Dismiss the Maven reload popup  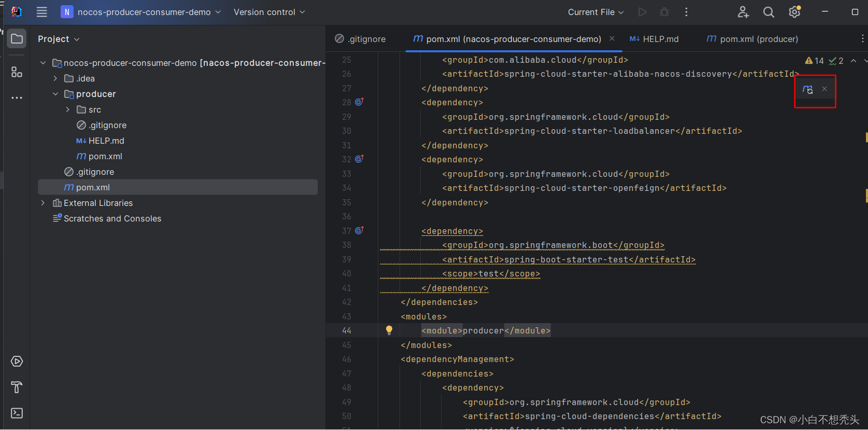point(824,89)
